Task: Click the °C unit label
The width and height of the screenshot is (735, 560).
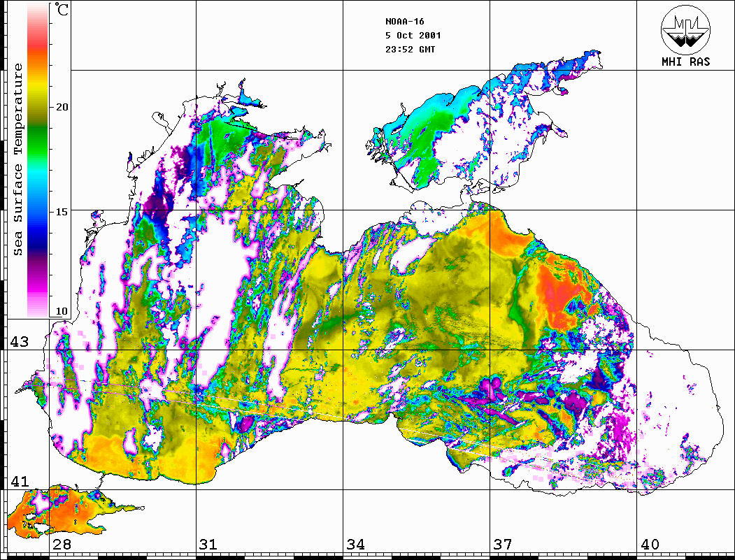Action: (x=62, y=9)
